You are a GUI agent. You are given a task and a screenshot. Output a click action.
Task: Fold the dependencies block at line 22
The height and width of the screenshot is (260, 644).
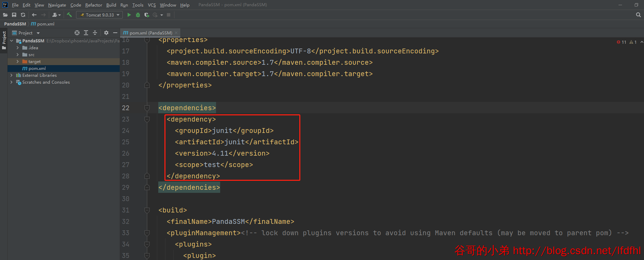click(x=147, y=108)
